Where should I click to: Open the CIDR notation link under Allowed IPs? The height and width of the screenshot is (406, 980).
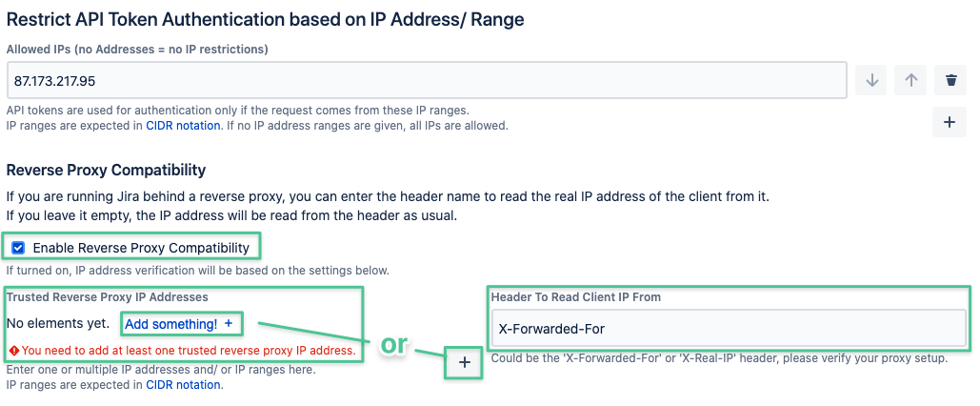(183, 125)
